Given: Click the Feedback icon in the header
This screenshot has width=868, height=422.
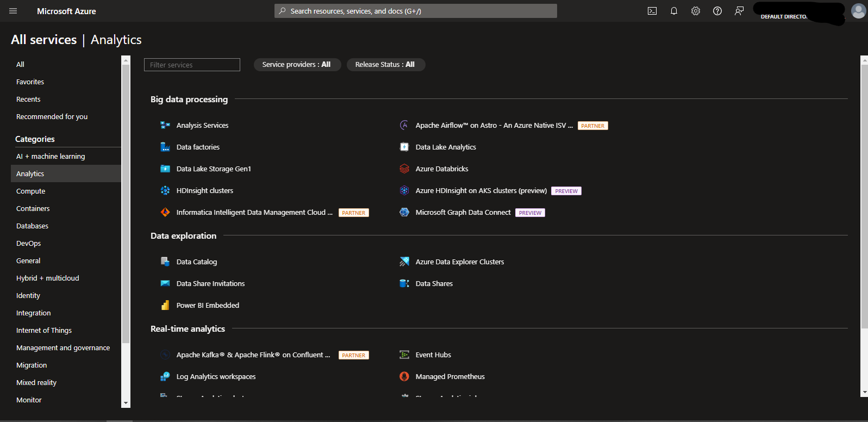Looking at the screenshot, I should click(x=739, y=11).
